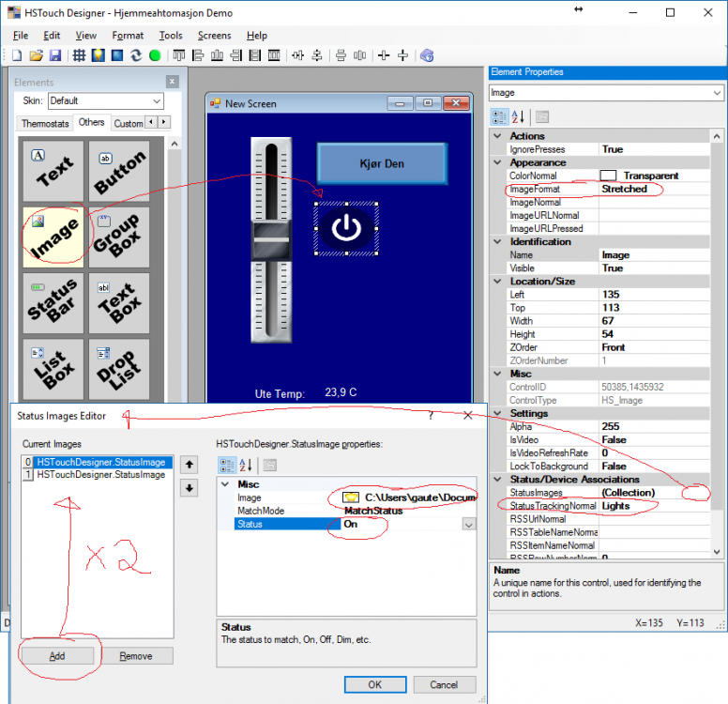Open the Status value dropdown

468,525
